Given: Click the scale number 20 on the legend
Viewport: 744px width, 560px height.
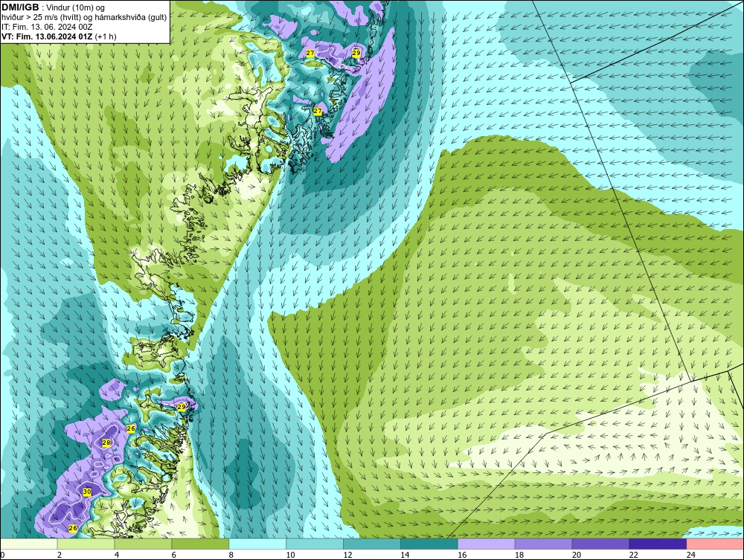Looking at the screenshot, I should 577,555.
